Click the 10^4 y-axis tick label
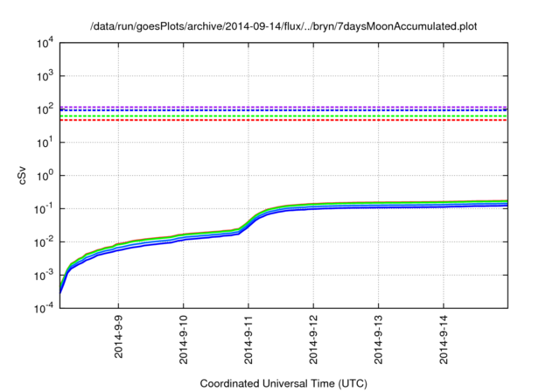This screenshot has height=392, width=560. click(x=45, y=43)
